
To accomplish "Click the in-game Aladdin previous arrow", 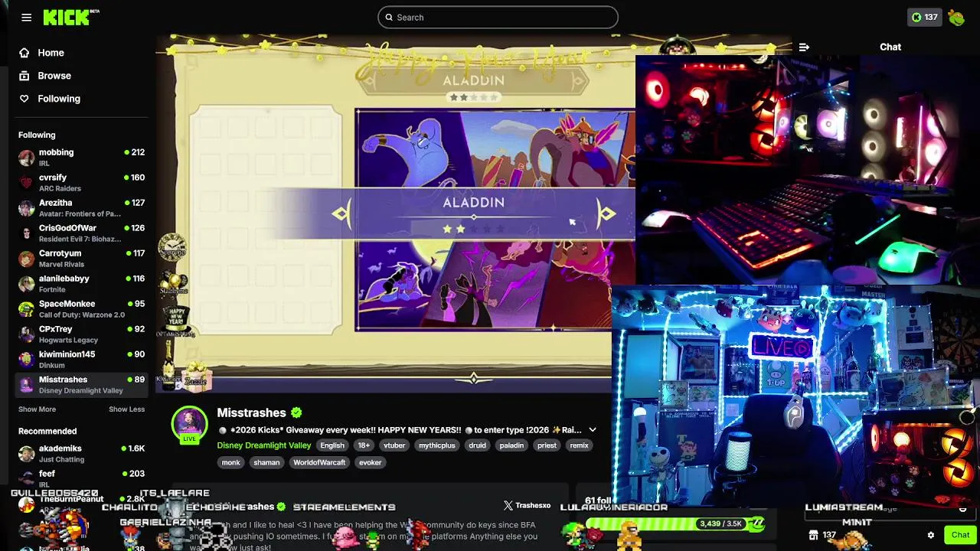I will click(x=341, y=214).
